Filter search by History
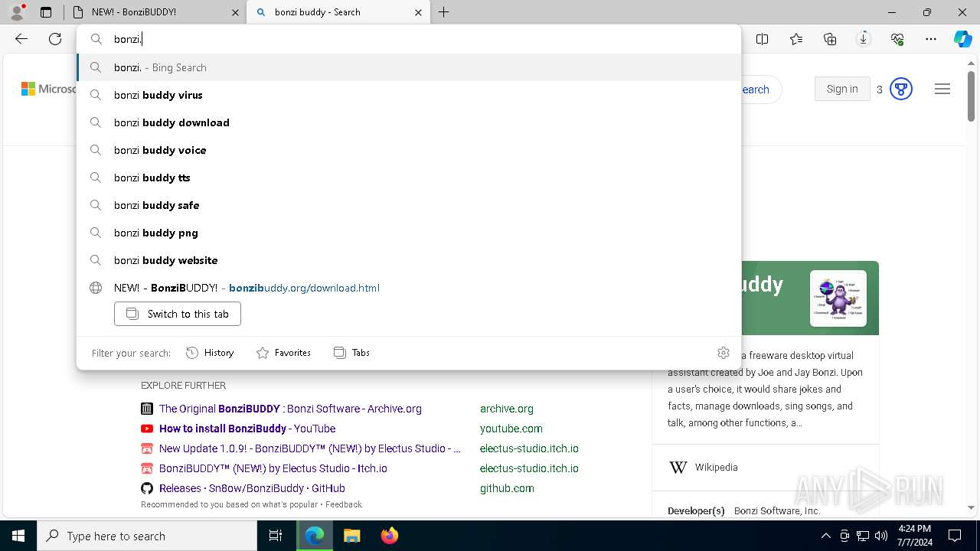This screenshot has height=551, width=980. coord(210,353)
